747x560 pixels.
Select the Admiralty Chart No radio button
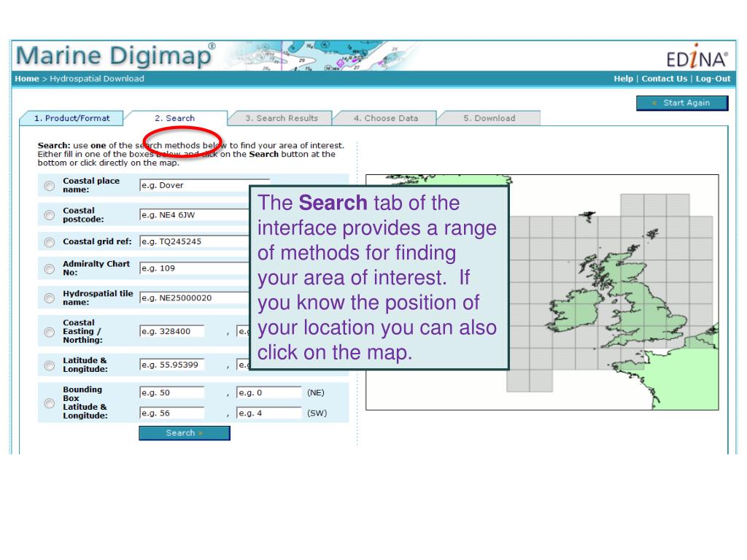tap(49, 269)
